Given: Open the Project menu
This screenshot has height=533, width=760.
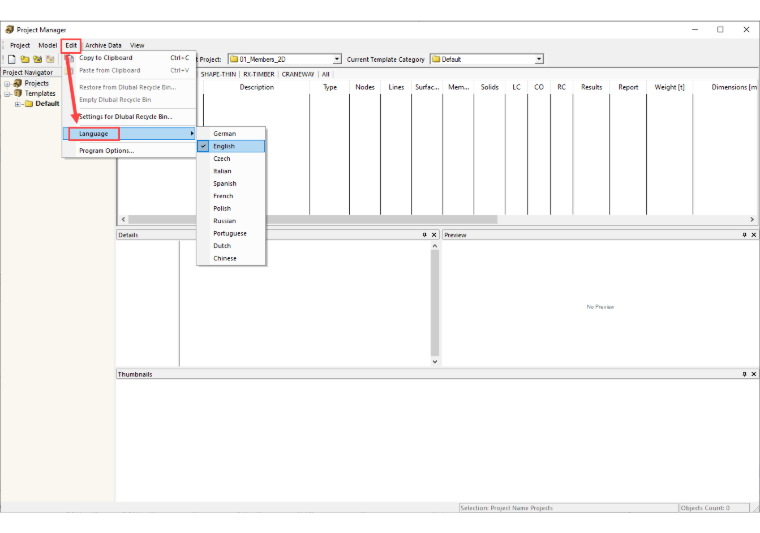Looking at the screenshot, I should pyautogui.click(x=20, y=45).
